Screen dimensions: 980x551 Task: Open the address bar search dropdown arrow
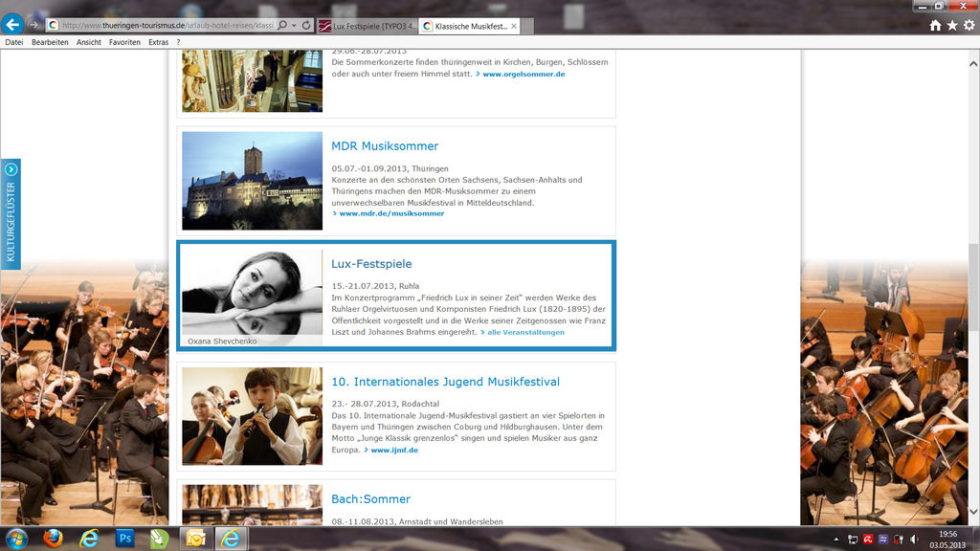293,25
